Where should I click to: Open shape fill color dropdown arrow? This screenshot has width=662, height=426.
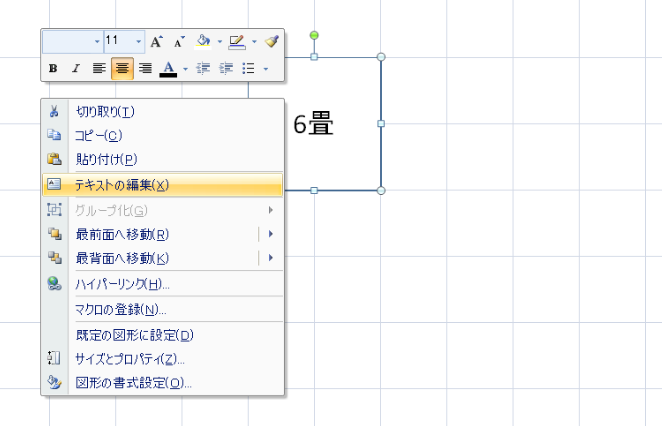[220, 42]
